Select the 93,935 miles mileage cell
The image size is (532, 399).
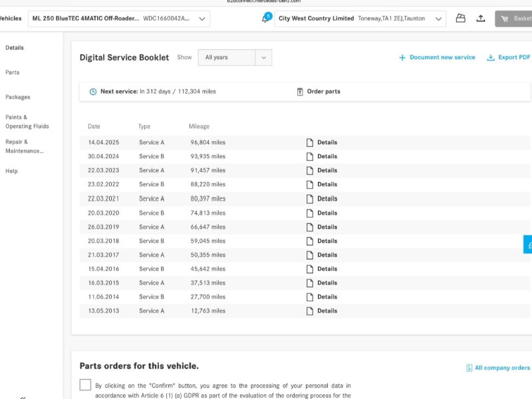(208, 156)
